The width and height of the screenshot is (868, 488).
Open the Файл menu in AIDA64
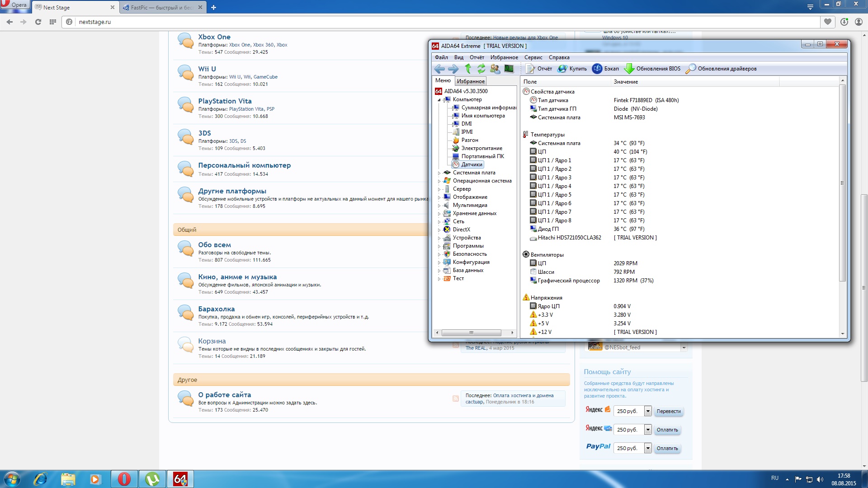pos(441,57)
